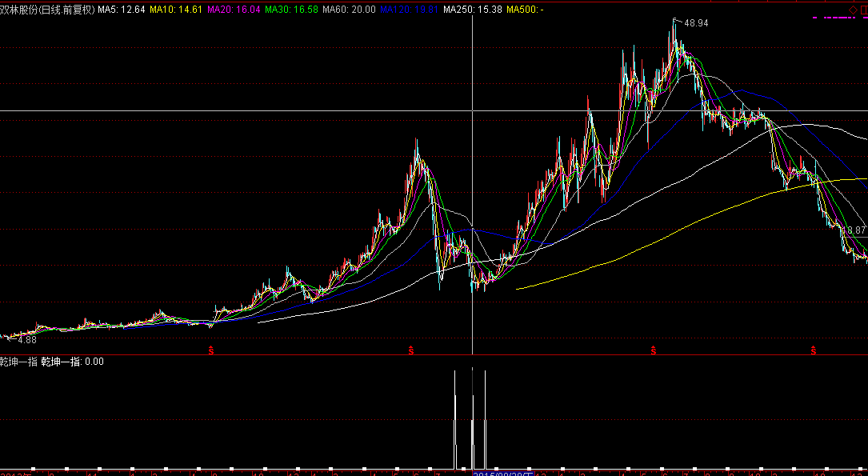The width and height of the screenshot is (868, 476).
Task: Select the magenta MA20 indicator label
Action: tap(233, 10)
